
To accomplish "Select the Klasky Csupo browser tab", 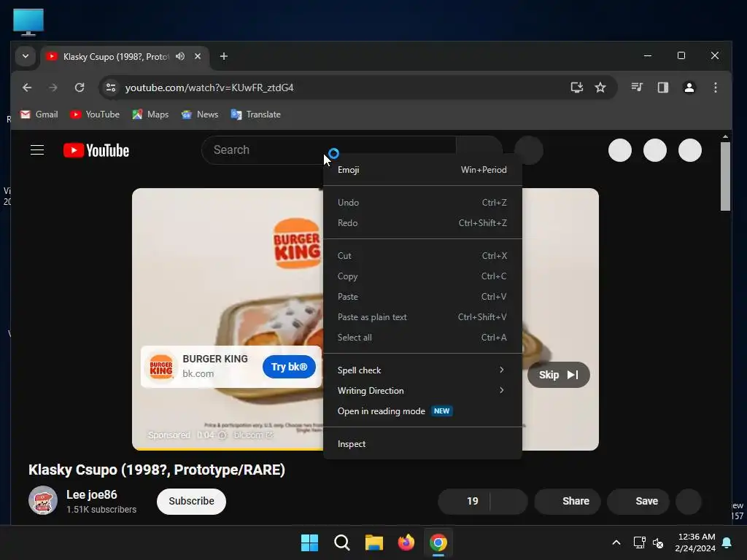I will tap(125, 56).
